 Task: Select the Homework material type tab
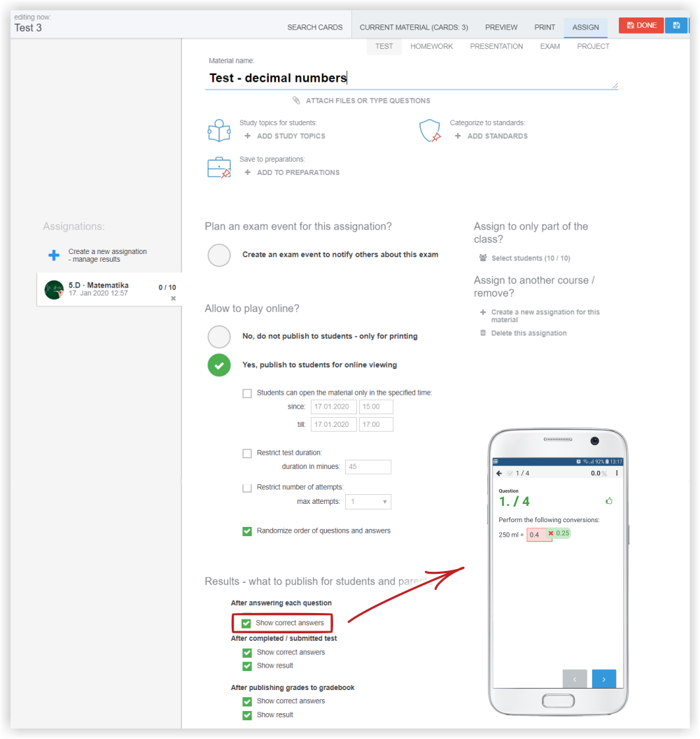(431, 46)
